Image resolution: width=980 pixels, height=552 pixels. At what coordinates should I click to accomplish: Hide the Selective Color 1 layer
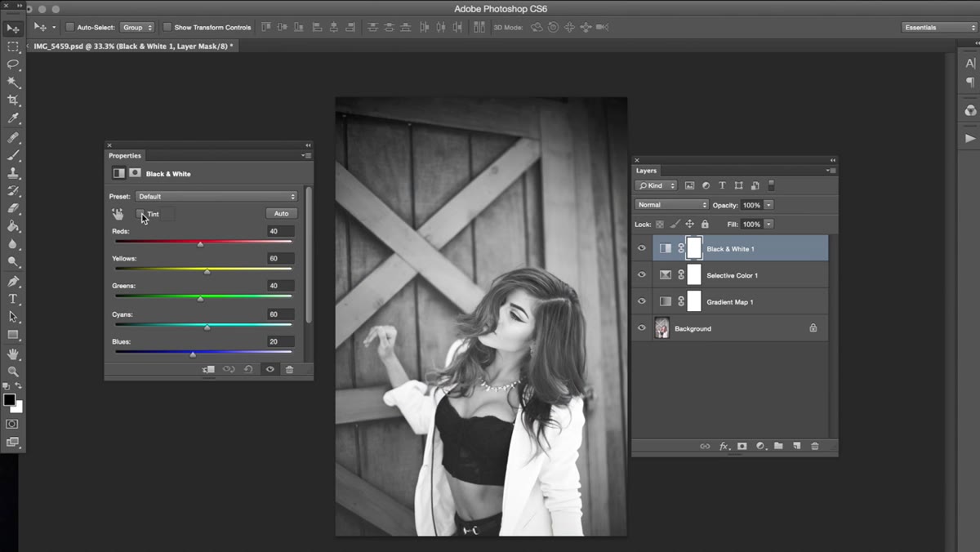pos(642,275)
